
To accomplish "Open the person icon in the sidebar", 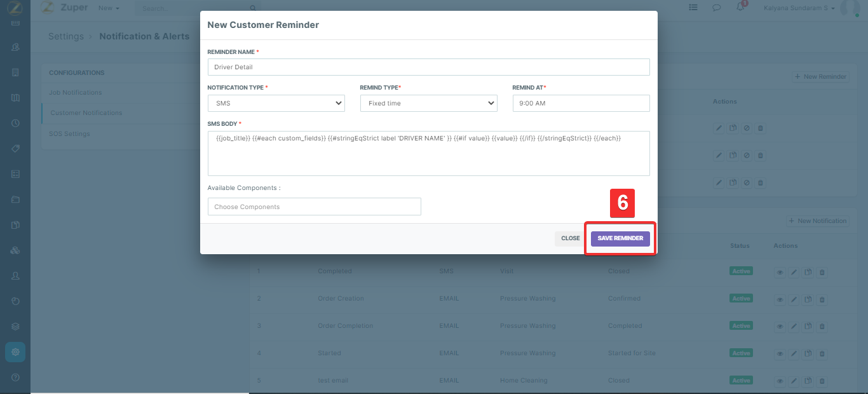I will (x=15, y=276).
